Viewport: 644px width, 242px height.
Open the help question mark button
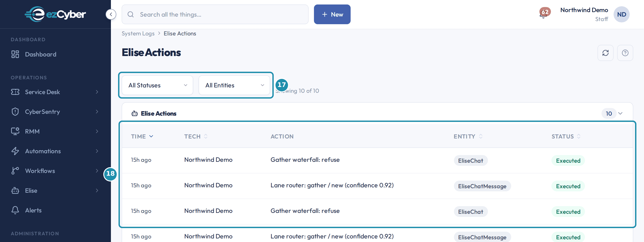(x=625, y=53)
